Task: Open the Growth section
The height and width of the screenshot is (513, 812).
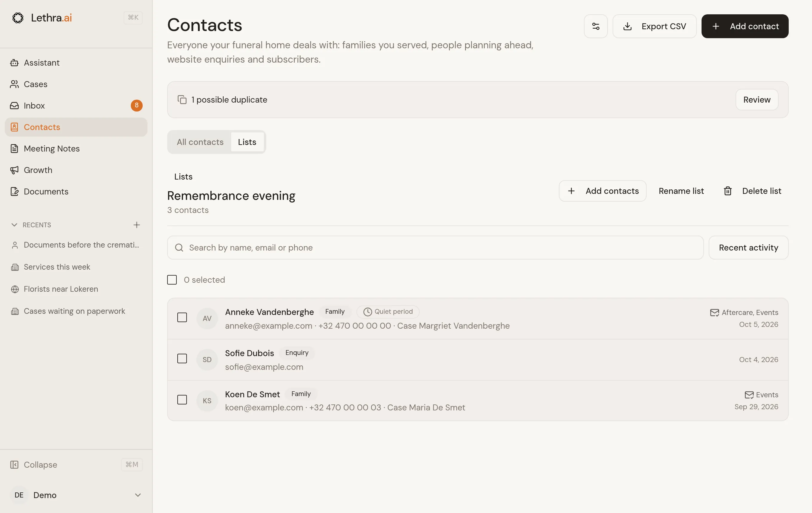Action: pos(76,170)
